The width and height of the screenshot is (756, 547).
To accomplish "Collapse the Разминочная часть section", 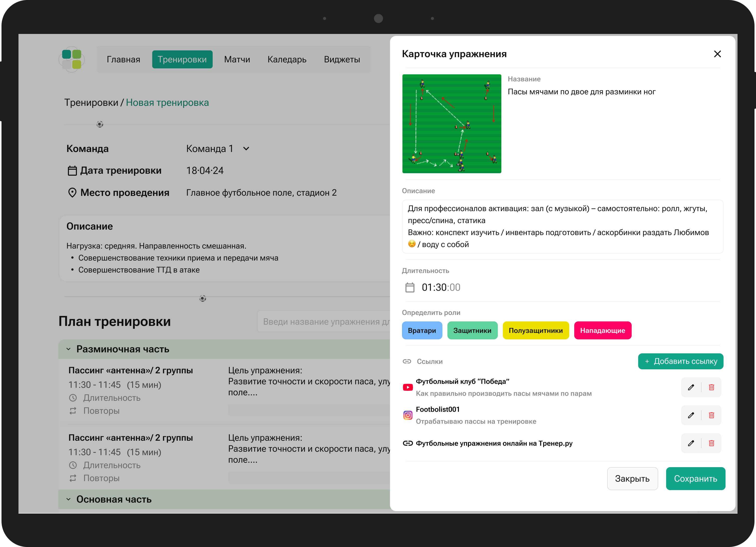I will pos(68,349).
